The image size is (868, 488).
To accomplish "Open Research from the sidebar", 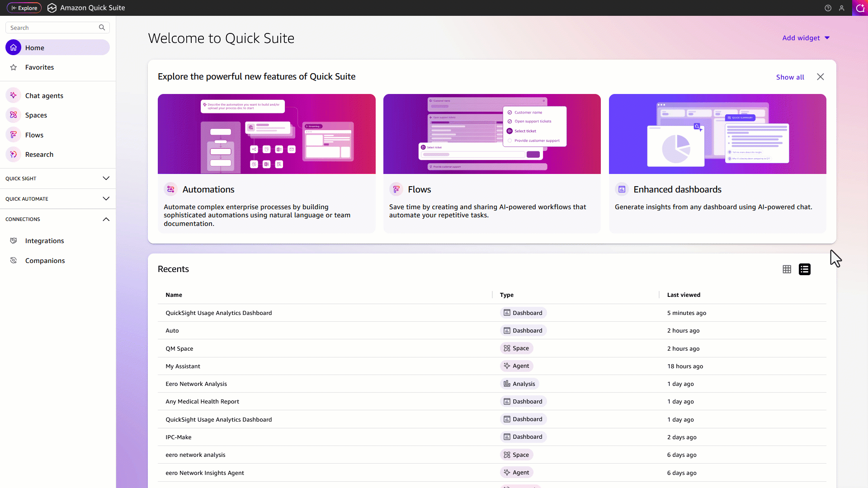I will [x=39, y=155].
